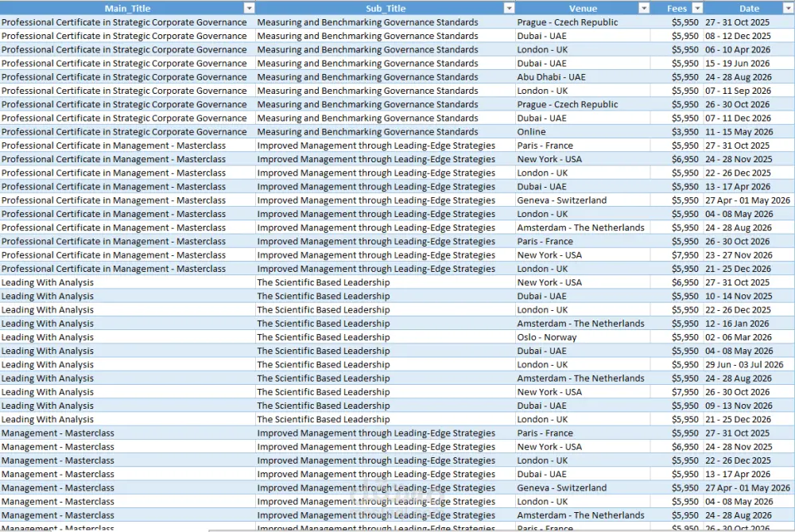Open the Main_Title column filter dropdown

coord(249,8)
